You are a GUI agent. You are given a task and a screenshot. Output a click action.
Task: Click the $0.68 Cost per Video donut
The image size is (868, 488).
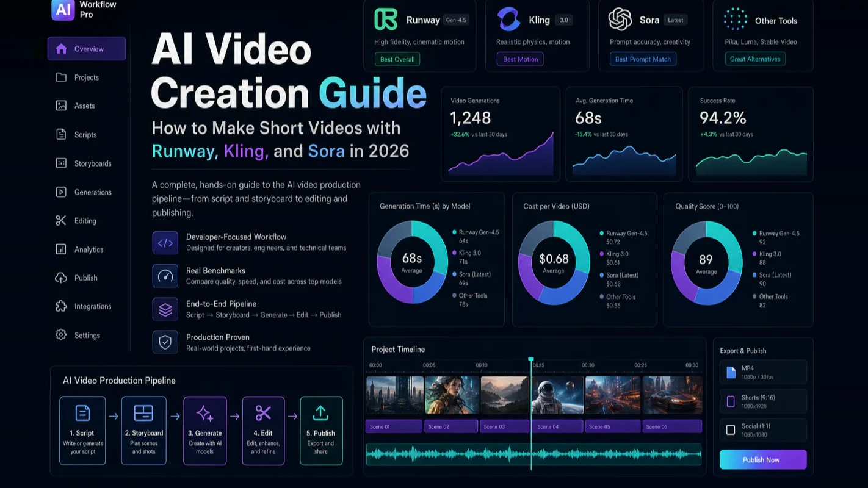(554, 263)
